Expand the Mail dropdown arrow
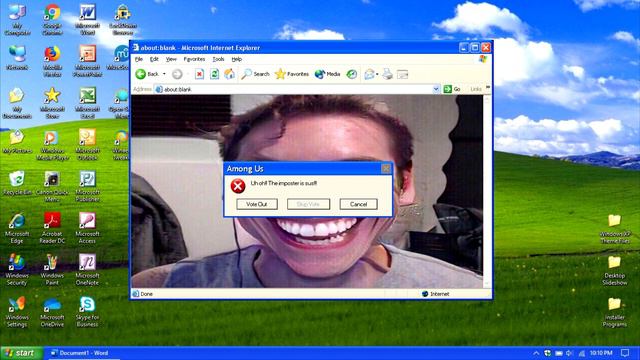The width and height of the screenshot is (640, 360). coord(377,74)
